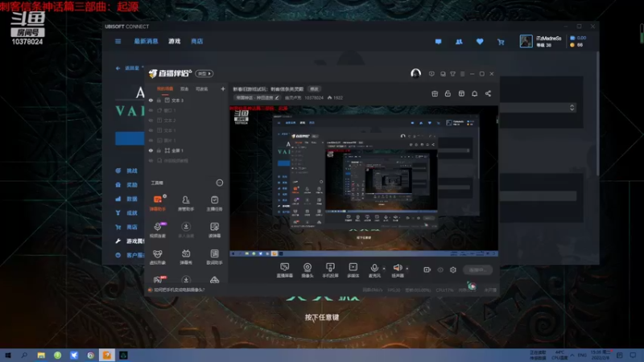Click the phone camera help link at bottom
The width and height of the screenshot is (644, 362).
pyautogui.click(x=179, y=290)
